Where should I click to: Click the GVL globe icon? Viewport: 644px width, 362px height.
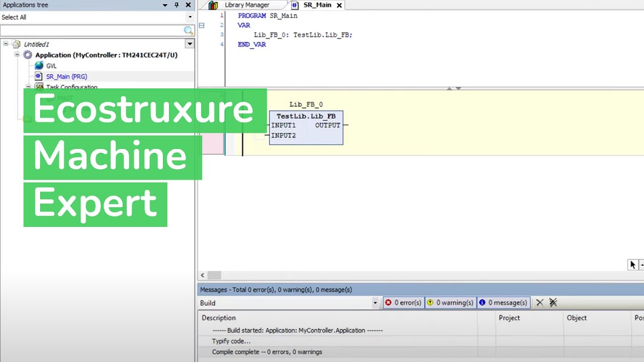coord(39,66)
